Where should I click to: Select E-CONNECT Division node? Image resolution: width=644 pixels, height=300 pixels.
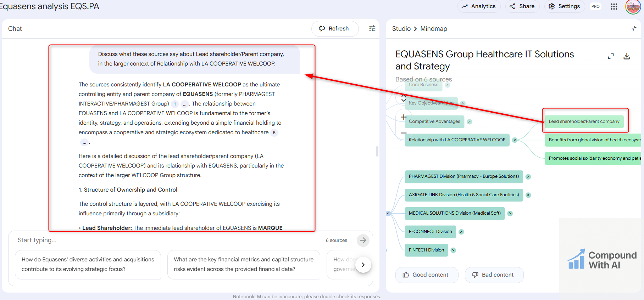[x=431, y=232]
